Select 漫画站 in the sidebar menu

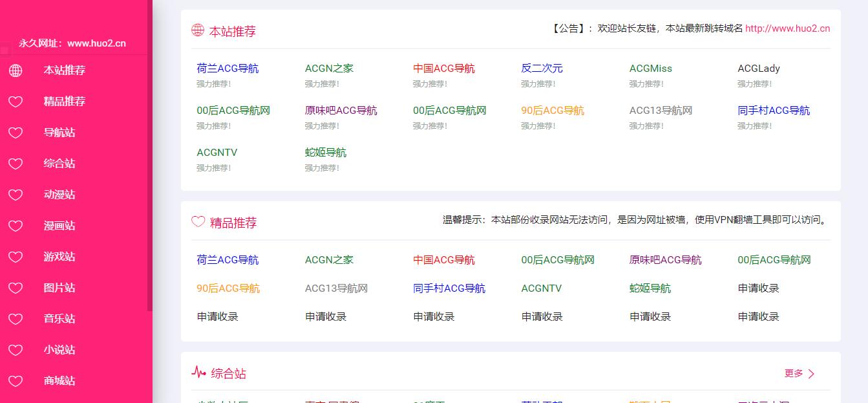59,226
